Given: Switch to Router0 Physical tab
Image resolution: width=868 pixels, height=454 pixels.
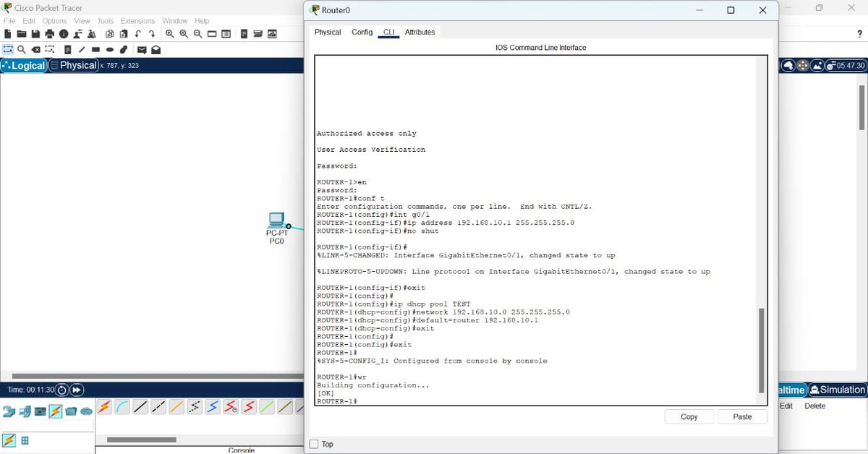Looking at the screenshot, I should (328, 32).
